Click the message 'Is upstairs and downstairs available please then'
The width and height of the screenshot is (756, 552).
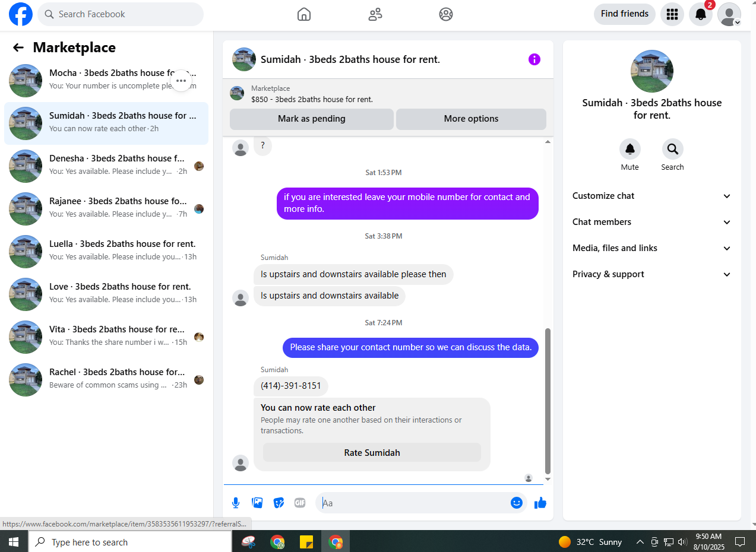[353, 274]
